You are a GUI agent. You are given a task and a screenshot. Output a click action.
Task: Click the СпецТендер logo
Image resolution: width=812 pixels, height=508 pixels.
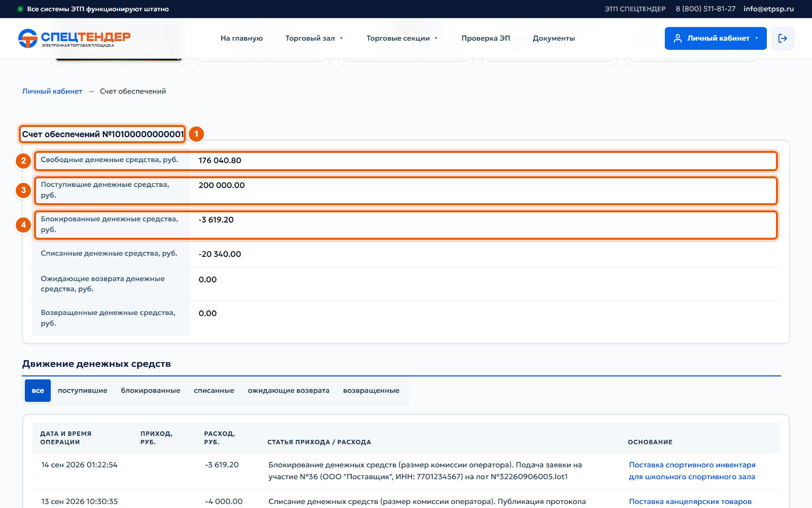[74, 38]
